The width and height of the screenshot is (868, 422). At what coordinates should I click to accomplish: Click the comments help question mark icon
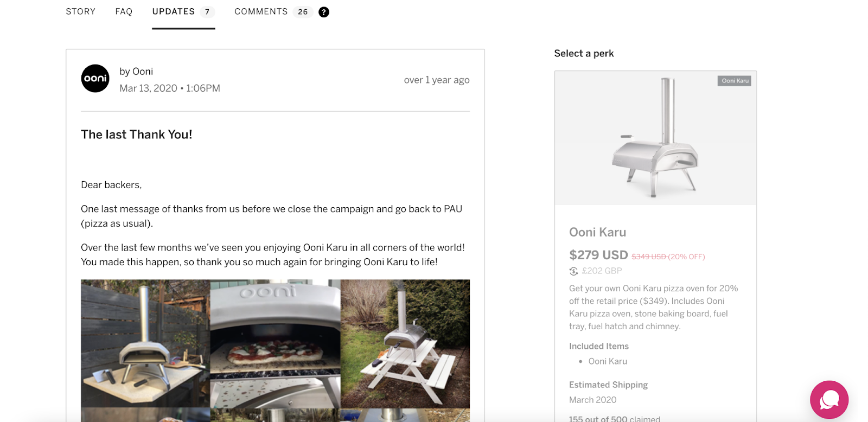(324, 12)
